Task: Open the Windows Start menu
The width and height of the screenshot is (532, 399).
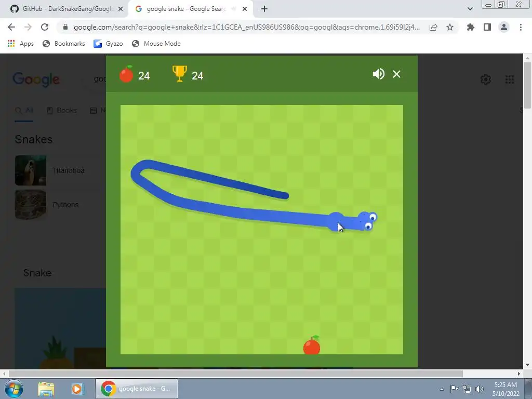Action: click(x=14, y=389)
